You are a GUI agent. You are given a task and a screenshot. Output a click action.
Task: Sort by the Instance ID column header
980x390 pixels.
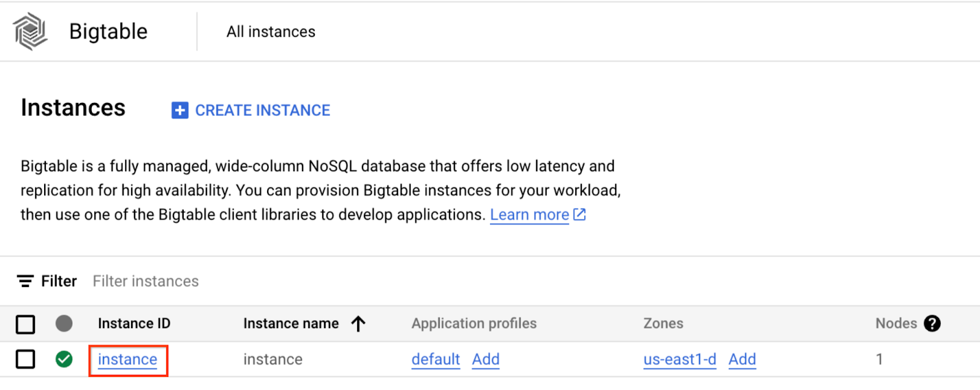[x=134, y=323]
